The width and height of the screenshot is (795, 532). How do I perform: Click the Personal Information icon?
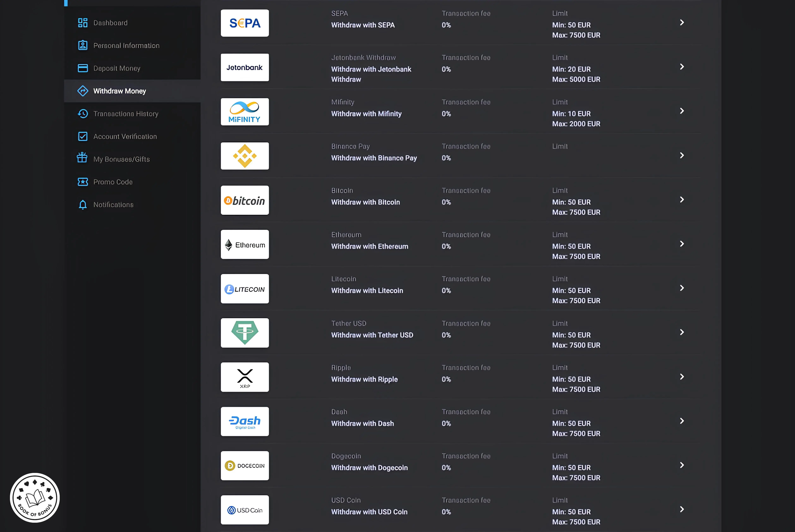(x=82, y=45)
